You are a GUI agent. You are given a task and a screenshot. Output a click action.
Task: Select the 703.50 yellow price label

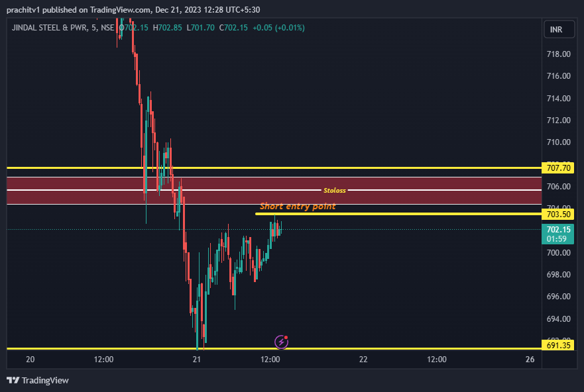click(558, 214)
